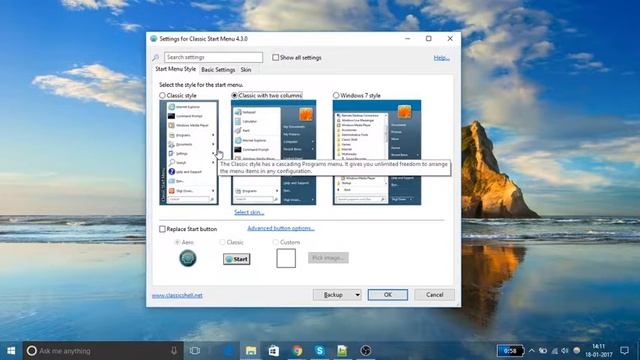
Task: Click the Cancel button
Action: click(434, 295)
